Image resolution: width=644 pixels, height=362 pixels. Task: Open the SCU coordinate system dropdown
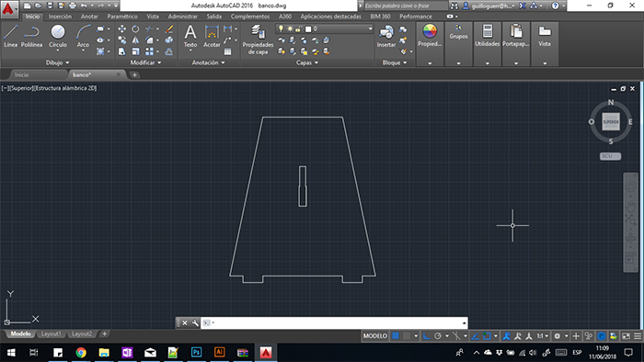pyautogui.click(x=610, y=156)
